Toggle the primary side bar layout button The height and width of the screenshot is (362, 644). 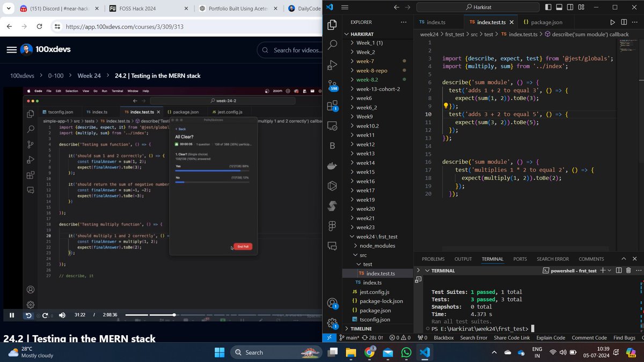pyautogui.click(x=548, y=7)
